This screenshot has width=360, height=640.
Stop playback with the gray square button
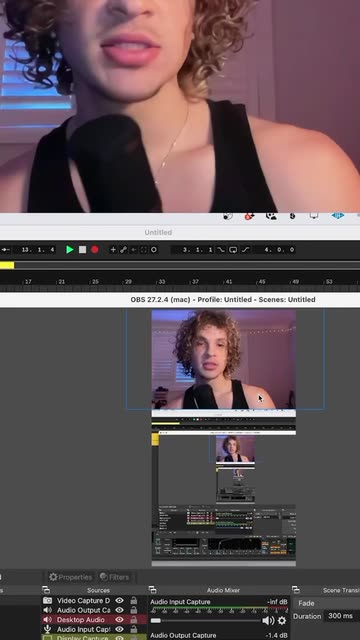click(82, 249)
